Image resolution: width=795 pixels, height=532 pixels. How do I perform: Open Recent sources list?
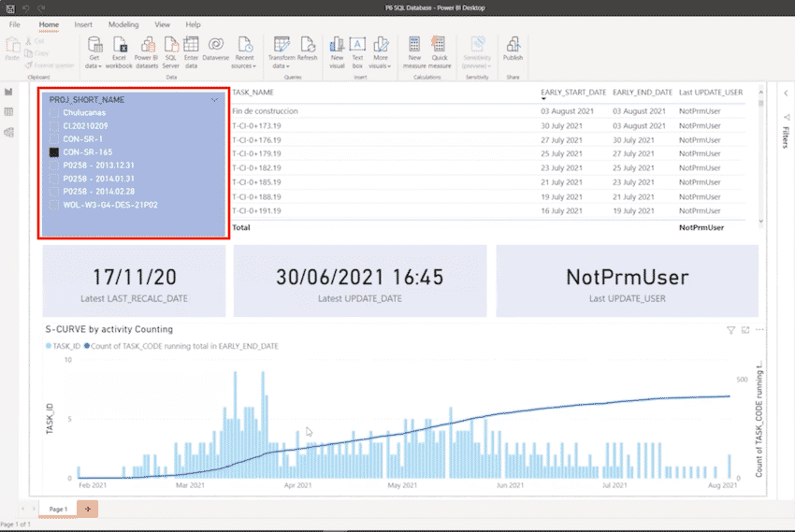244,52
